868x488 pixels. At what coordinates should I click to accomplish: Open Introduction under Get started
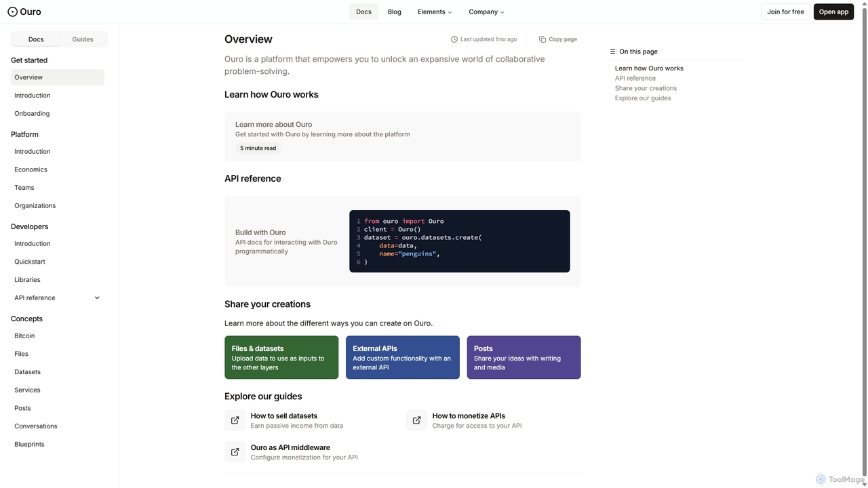coord(58,96)
